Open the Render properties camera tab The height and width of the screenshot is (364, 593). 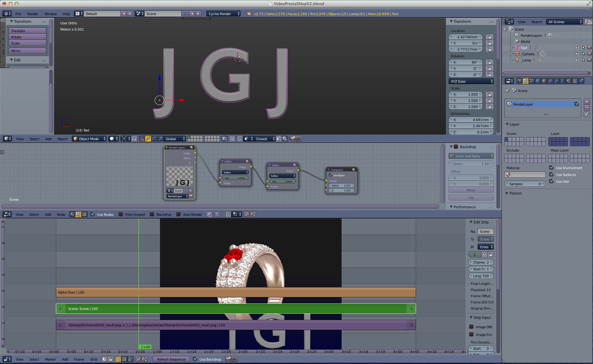(x=519, y=81)
